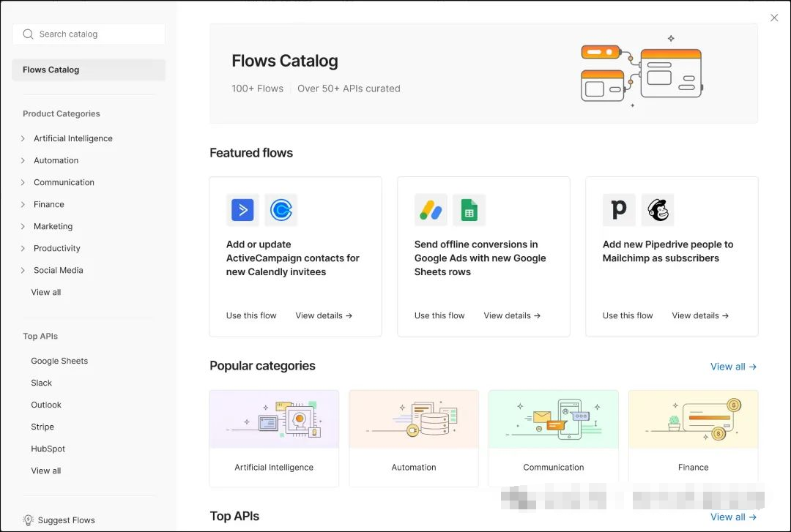Click View all under Product Categories
791x532 pixels.
click(x=46, y=292)
